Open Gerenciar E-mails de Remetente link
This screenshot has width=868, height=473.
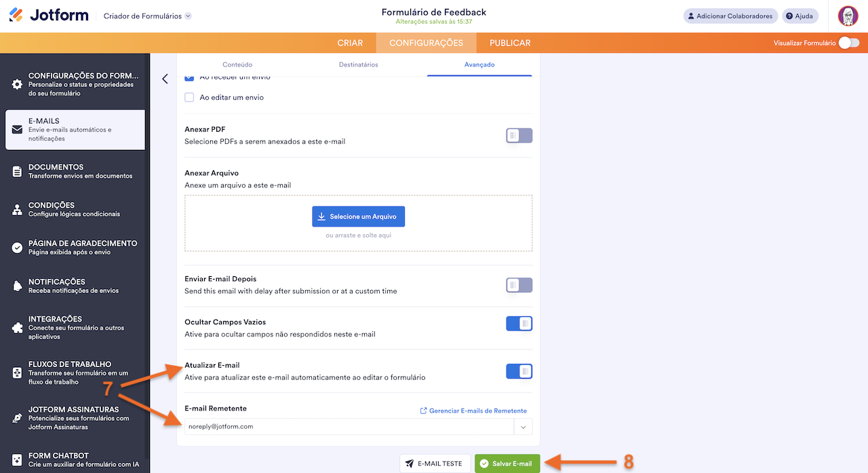(x=473, y=411)
